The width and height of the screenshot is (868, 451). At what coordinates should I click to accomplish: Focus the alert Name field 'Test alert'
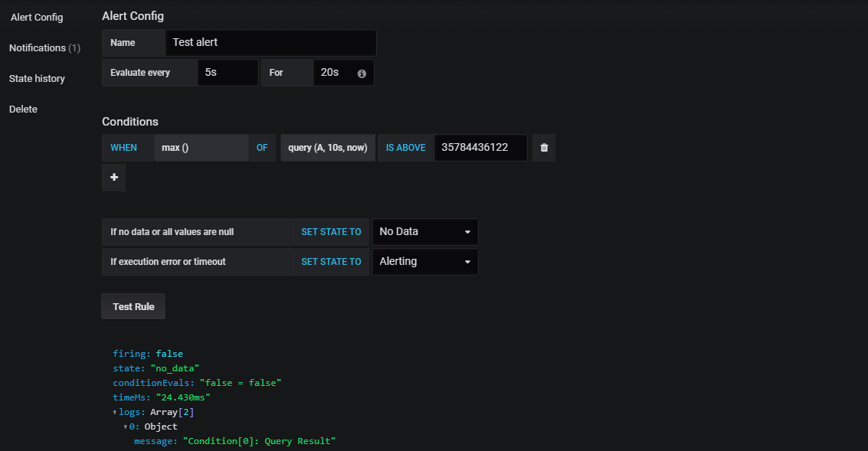(x=270, y=43)
